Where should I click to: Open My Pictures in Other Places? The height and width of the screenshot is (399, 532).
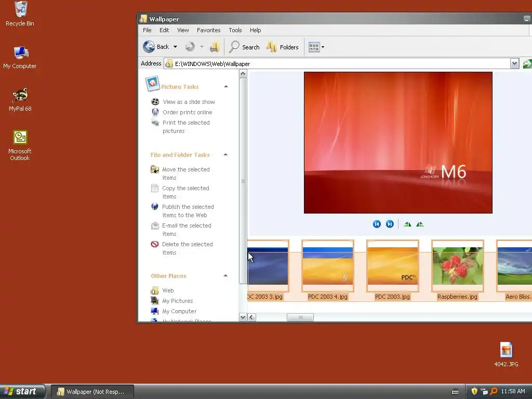(178, 301)
